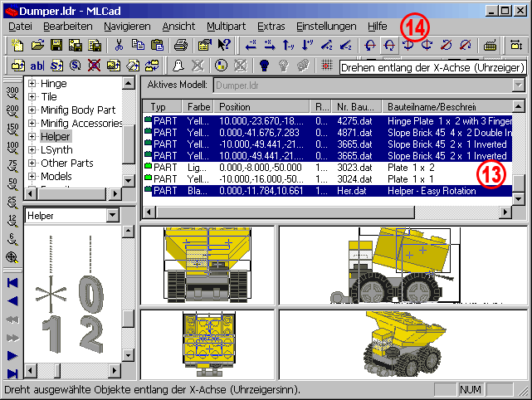The image size is (532, 400).
Task: Click the second Y-axis rotation icon
Action: click(x=427, y=45)
